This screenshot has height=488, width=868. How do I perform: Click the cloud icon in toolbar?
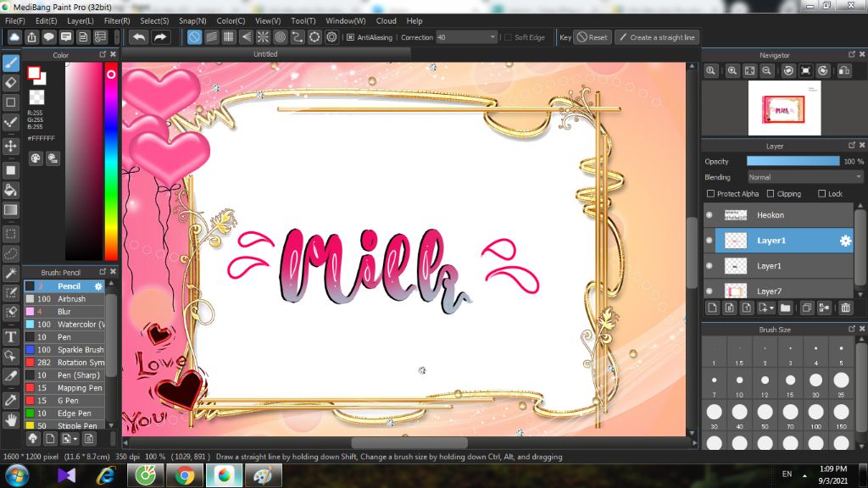pyautogui.click(x=14, y=37)
